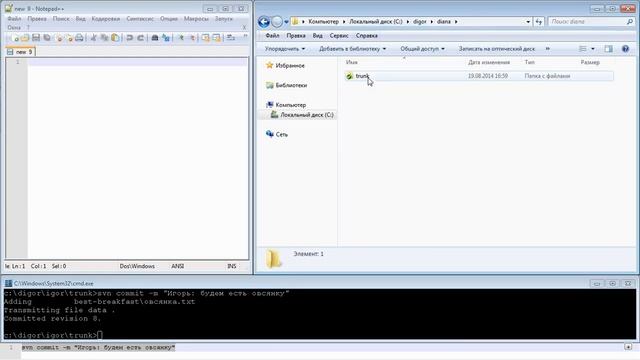The height and width of the screenshot is (360, 640).
Task: Open the Синтаксис menu in Notepad++
Action: pyautogui.click(x=140, y=19)
